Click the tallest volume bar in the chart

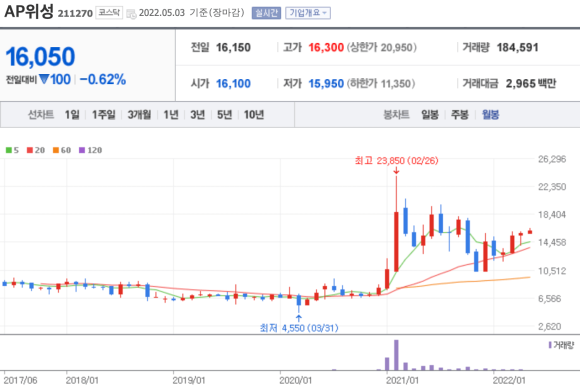[396, 355]
